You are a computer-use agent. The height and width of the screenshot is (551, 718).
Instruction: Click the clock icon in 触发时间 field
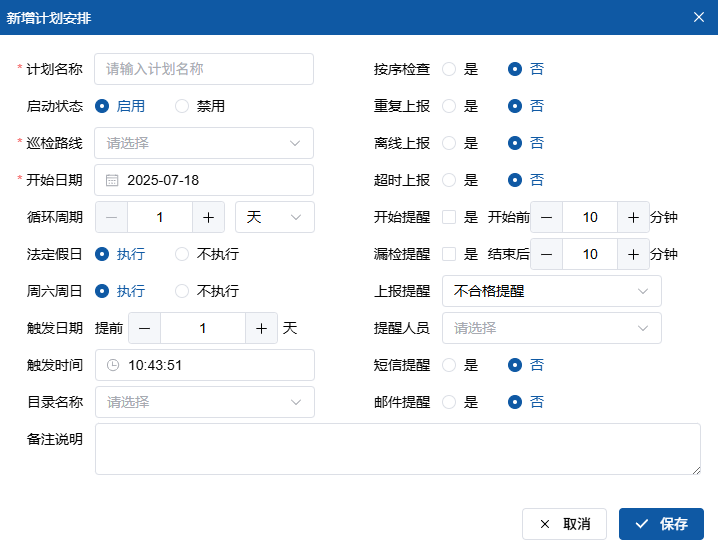(113, 365)
